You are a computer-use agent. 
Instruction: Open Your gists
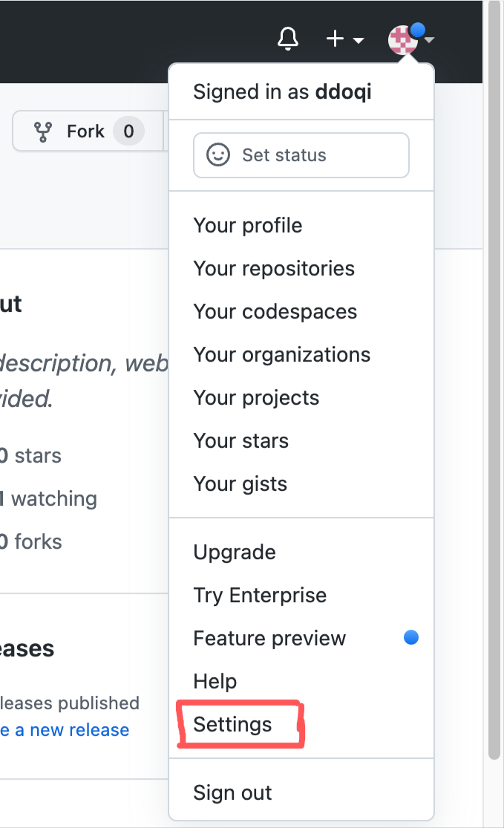click(240, 483)
